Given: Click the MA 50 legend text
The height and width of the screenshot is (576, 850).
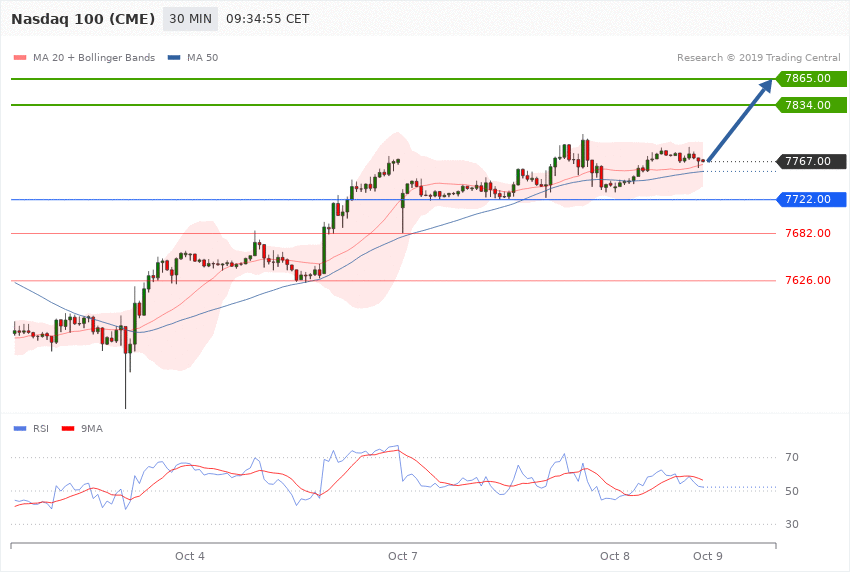Looking at the screenshot, I should click(x=202, y=57).
